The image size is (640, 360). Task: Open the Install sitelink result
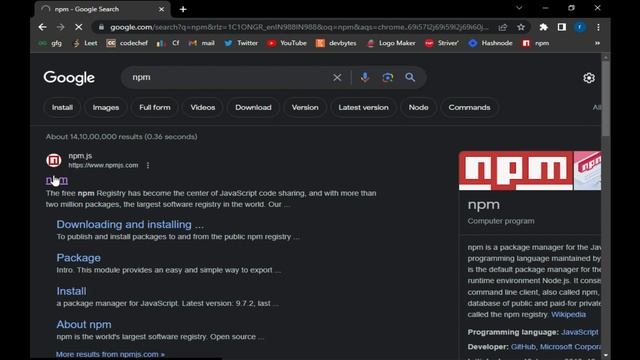(71, 291)
